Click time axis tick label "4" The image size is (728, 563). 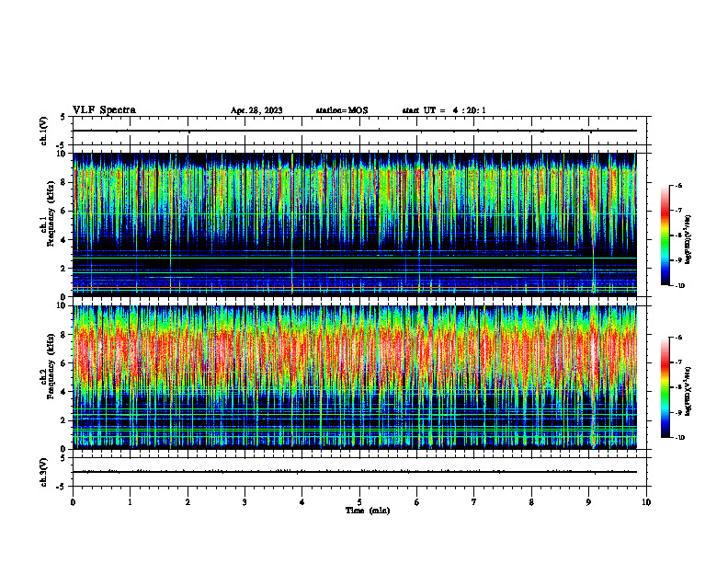pyautogui.click(x=301, y=502)
